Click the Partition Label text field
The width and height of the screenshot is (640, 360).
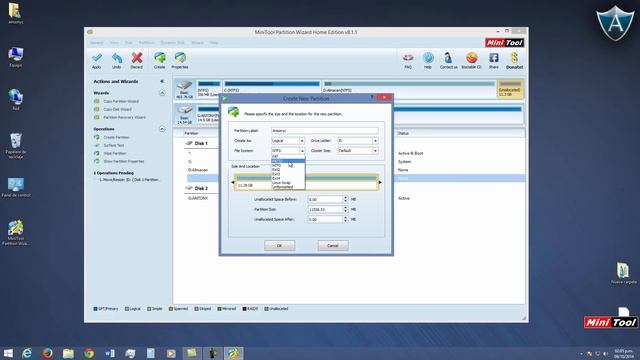(324, 131)
